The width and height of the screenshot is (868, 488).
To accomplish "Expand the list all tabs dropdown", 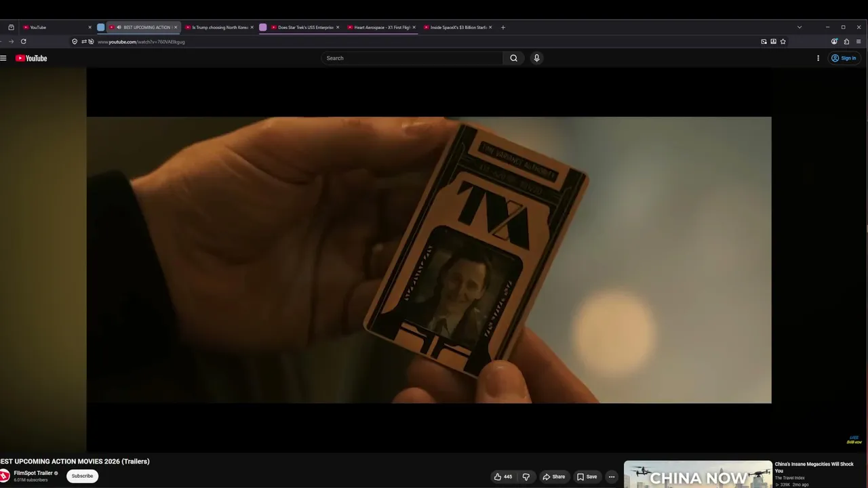I will click(x=800, y=27).
